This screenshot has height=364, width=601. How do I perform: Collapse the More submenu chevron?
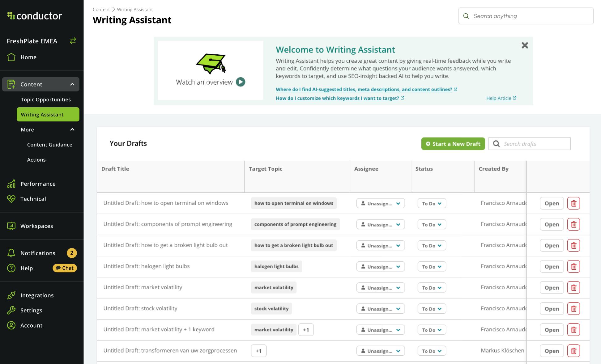pos(72,129)
